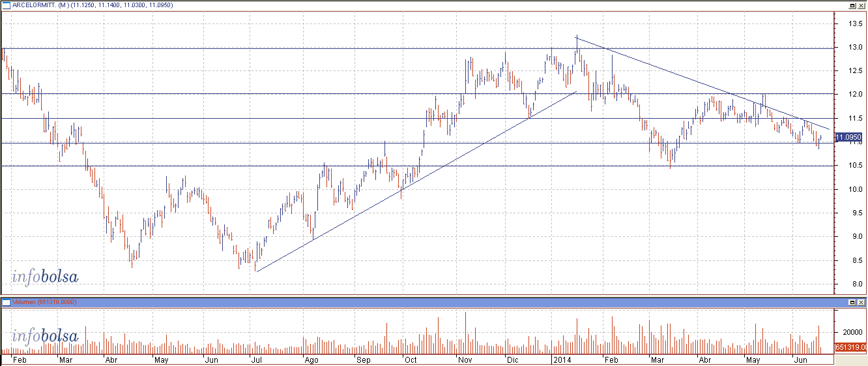
Task: Select the horizontal line at 12.0
Action: [x=261, y=94]
